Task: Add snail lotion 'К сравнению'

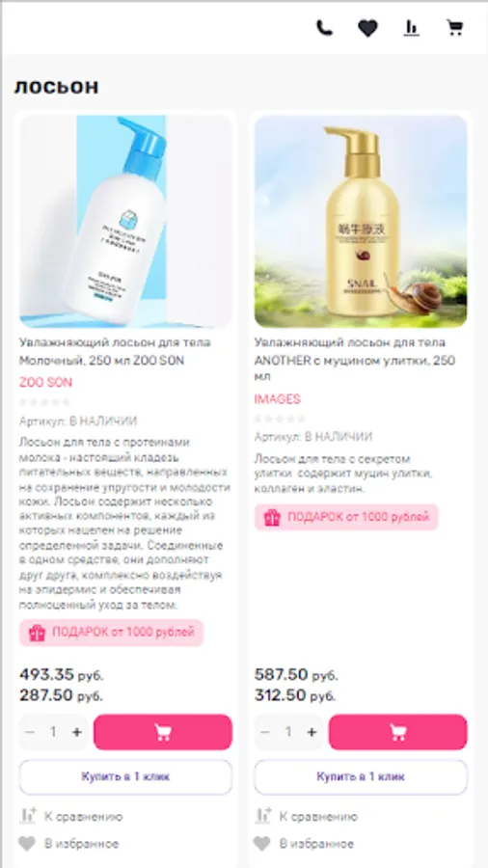Action: (x=306, y=817)
